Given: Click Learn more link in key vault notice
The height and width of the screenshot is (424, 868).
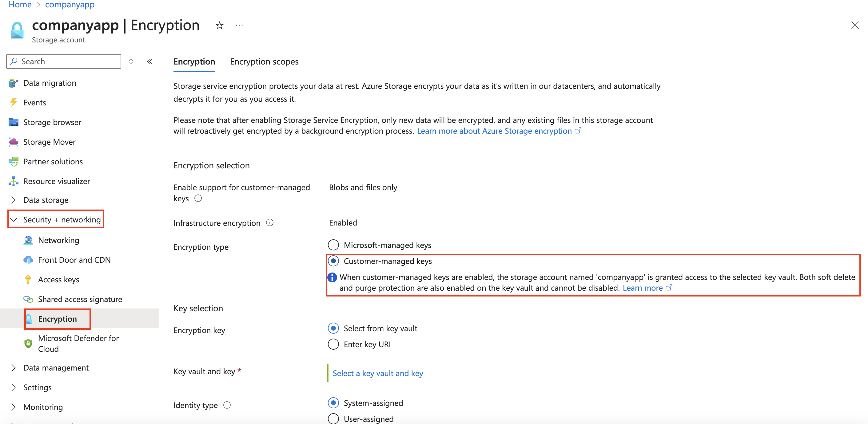Looking at the screenshot, I should coord(647,288).
